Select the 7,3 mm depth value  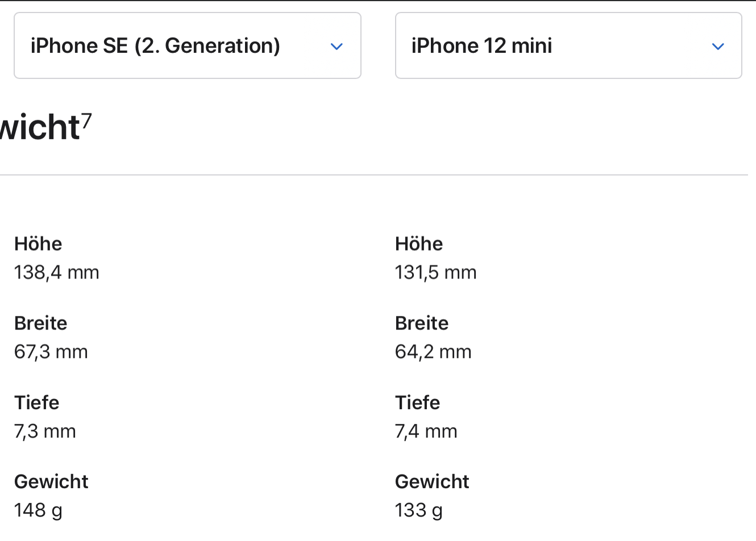pyautogui.click(x=45, y=432)
